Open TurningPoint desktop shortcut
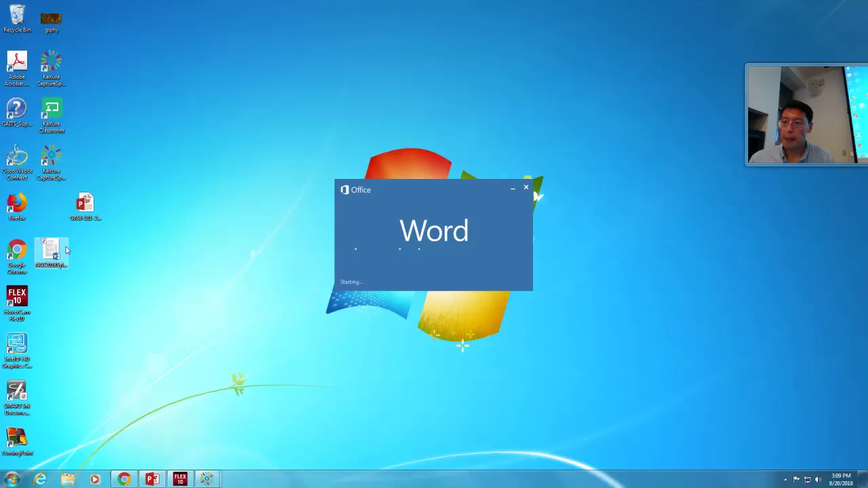This screenshot has width=868, height=488. click(17, 442)
